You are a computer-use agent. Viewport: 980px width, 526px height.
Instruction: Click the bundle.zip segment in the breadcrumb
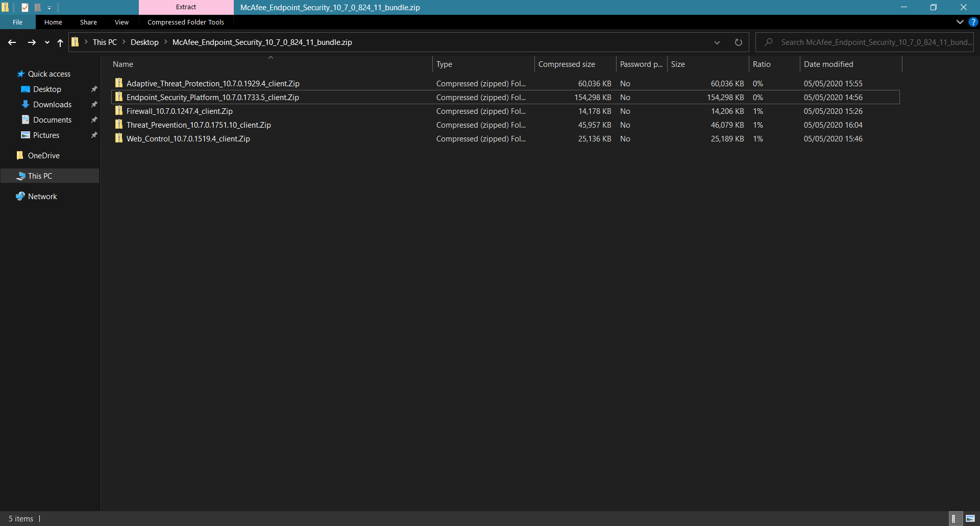[x=262, y=42]
